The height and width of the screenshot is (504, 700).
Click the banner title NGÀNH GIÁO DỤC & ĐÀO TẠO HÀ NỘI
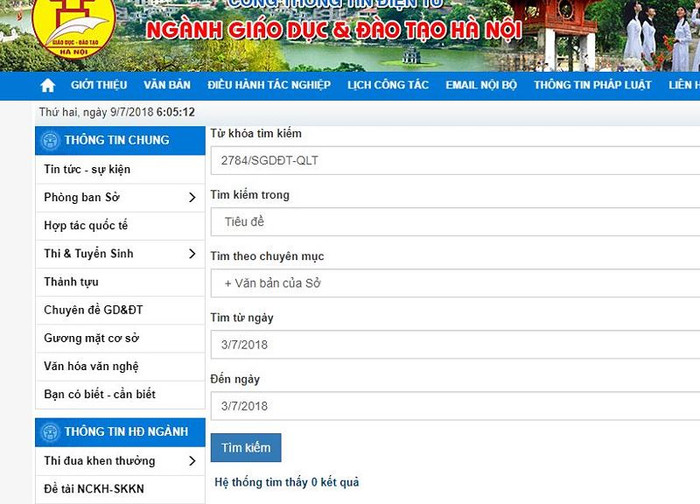334,30
